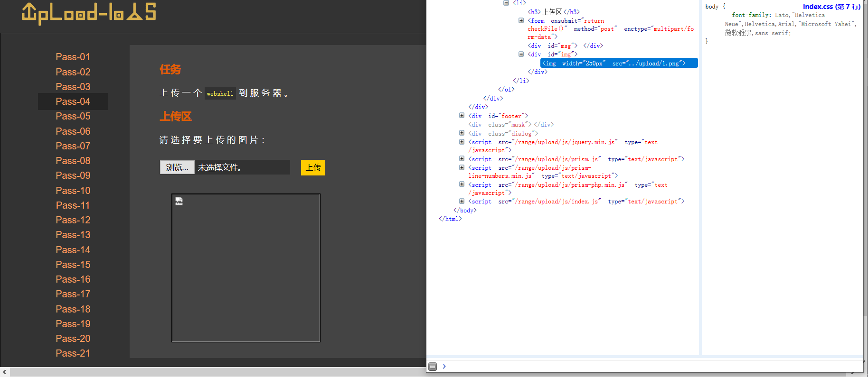Viewport: 868px width, 377px height.
Task: Click the horizontal scrollbar left arrow
Action: coord(5,372)
